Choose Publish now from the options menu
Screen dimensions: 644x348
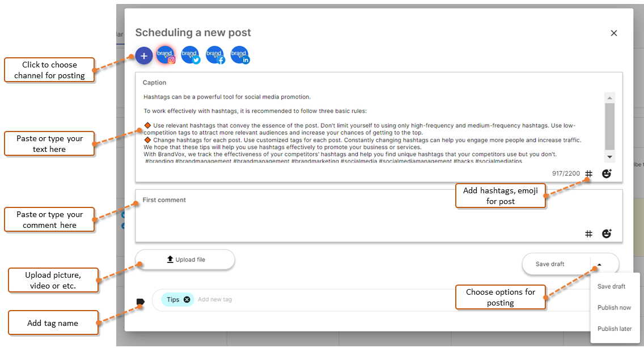point(614,307)
